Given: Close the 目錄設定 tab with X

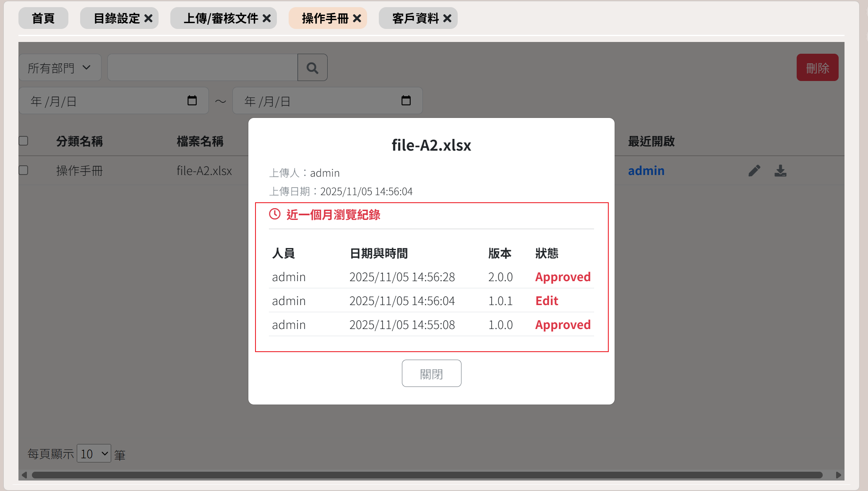Looking at the screenshot, I should [149, 18].
